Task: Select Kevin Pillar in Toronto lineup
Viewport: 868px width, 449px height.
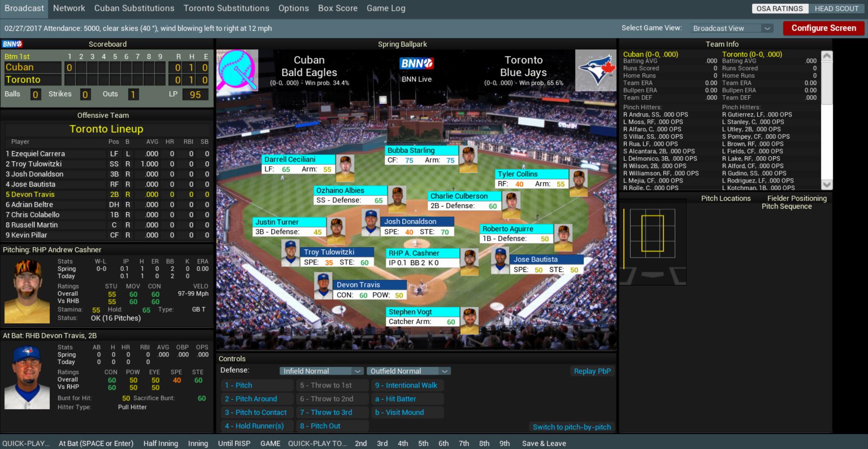Action: (x=108, y=235)
